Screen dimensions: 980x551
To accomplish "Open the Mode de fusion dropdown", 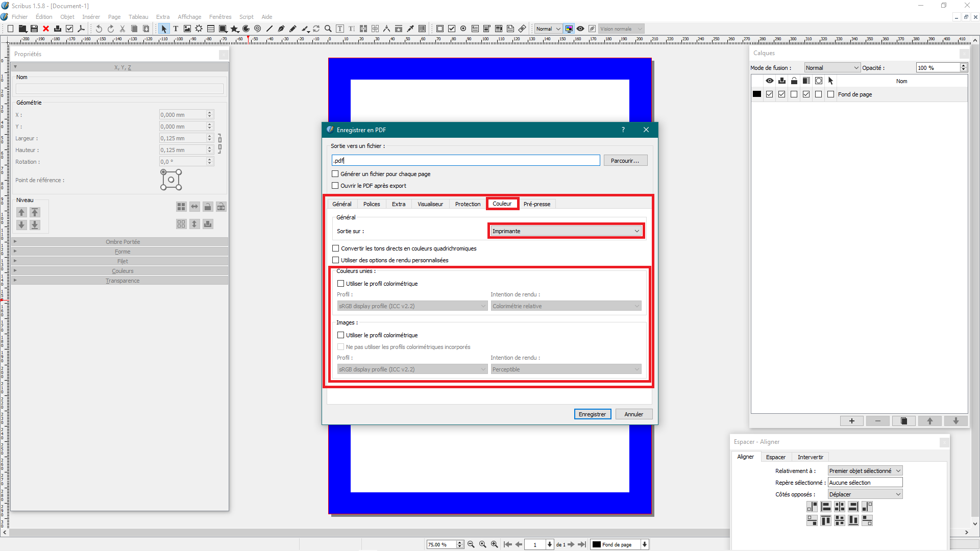I will pos(832,68).
